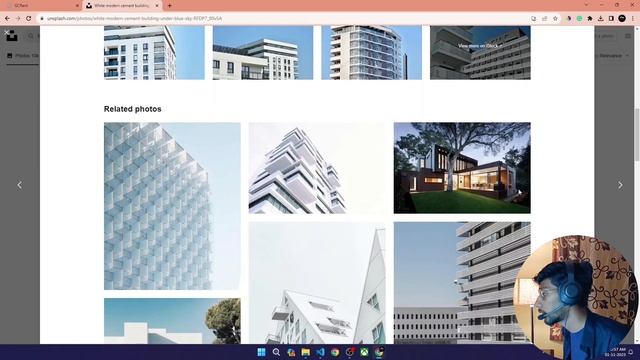Open the glass cube facade tower photo
This screenshot has width=640, height=360.
(172, 206)
